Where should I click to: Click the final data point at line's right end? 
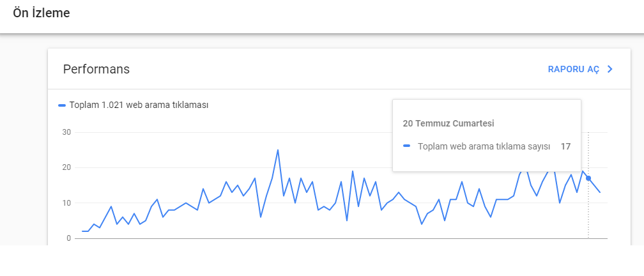point(600,192)
